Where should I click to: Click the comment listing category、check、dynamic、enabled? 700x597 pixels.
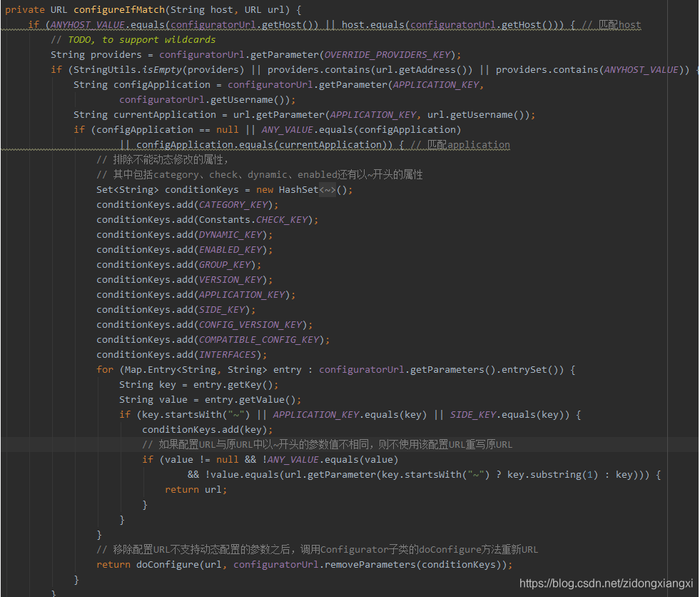(x=259, y=175)
